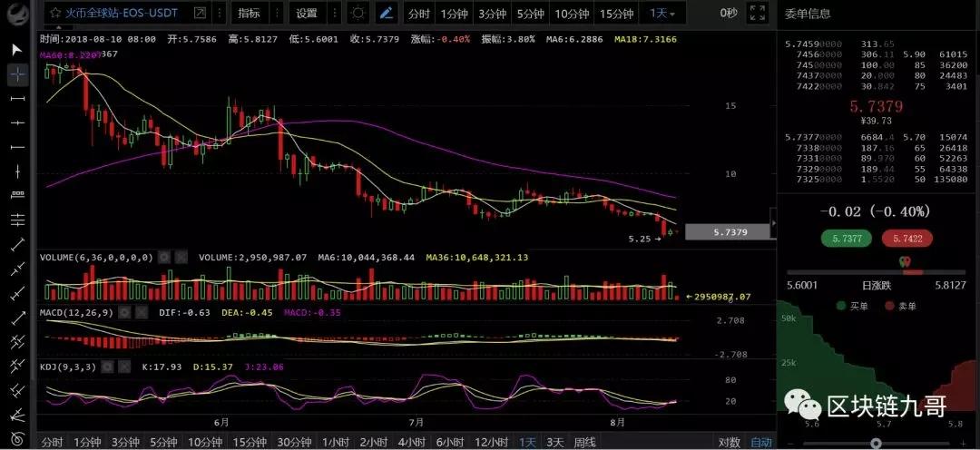Adjust depth chart zoom slider handle
Screen dimensions: 980x450
(877, 444)
